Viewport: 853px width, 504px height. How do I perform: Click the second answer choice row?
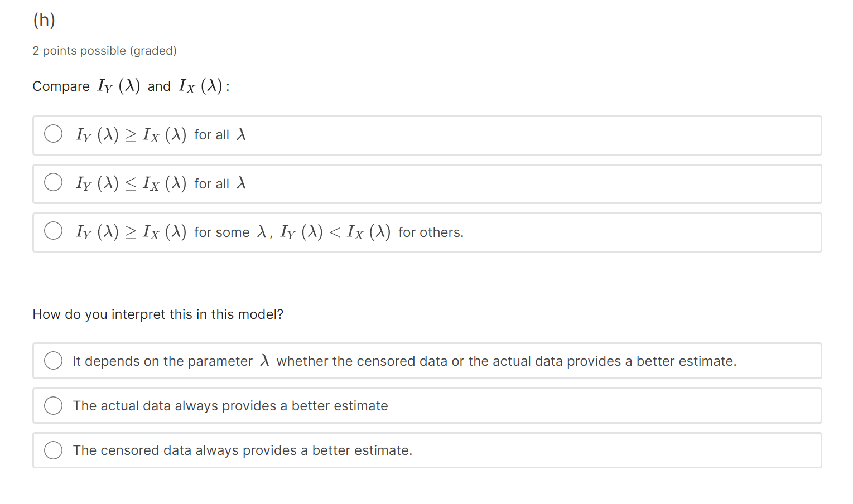point(335,184)
